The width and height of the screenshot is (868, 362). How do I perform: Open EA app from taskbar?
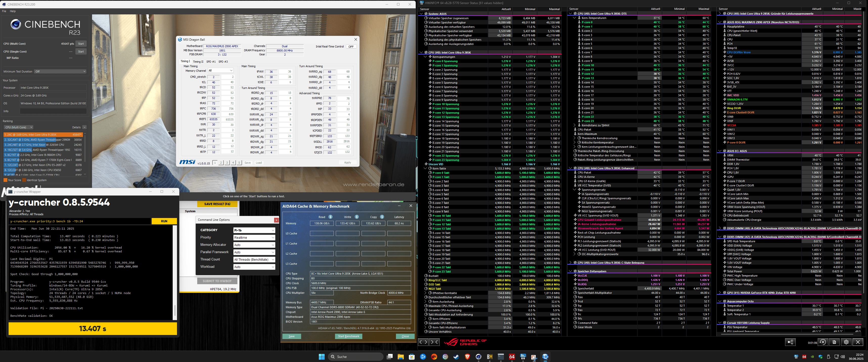[x=434, y=357]
